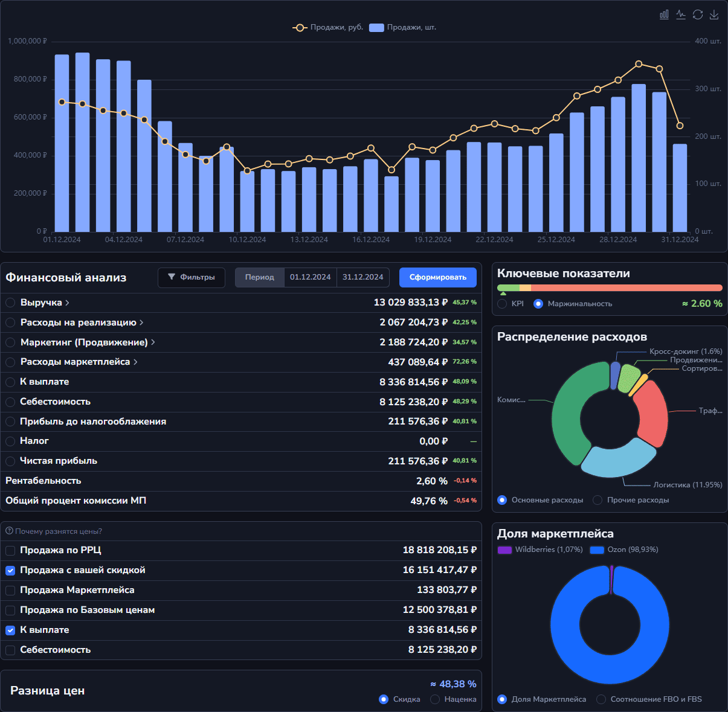Screen dimensions: 728x712
Task: Check the 'Продажа по РРЦ' checkbox
Action: point(10,550)
